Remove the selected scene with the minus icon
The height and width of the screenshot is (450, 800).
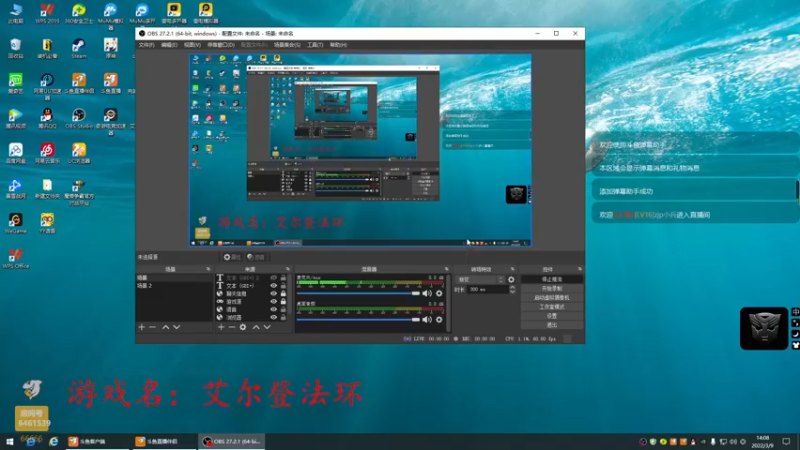(153, 327)
